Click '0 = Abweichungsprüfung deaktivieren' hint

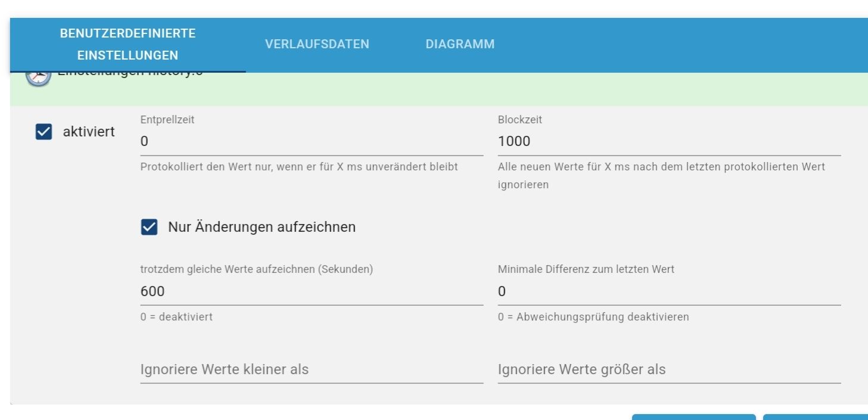(x=593, y=317)
